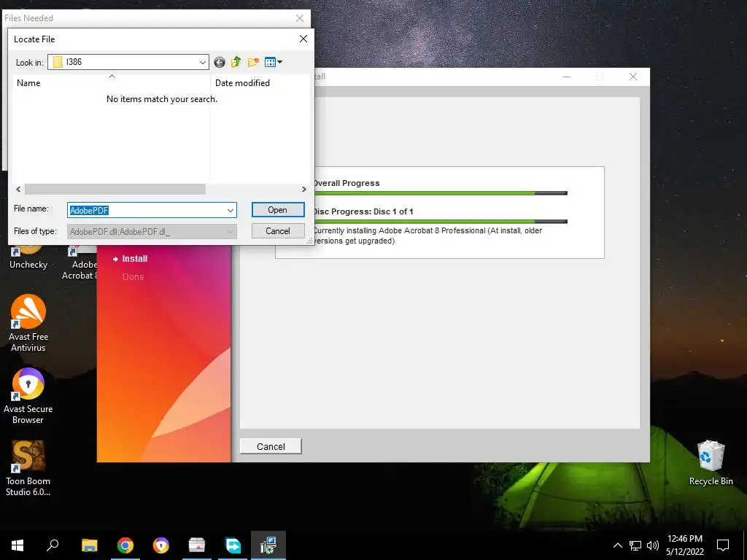
Task: Open the notification center icon
Action: (723, 545)
